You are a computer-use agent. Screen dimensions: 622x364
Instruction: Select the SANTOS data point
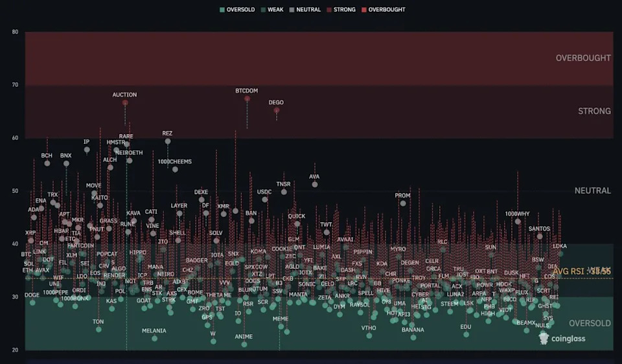(540, 236)
